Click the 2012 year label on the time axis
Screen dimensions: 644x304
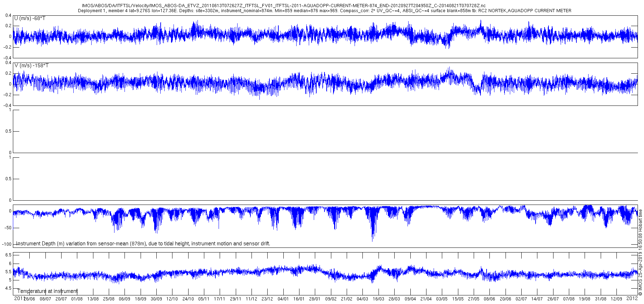point(633,298)
